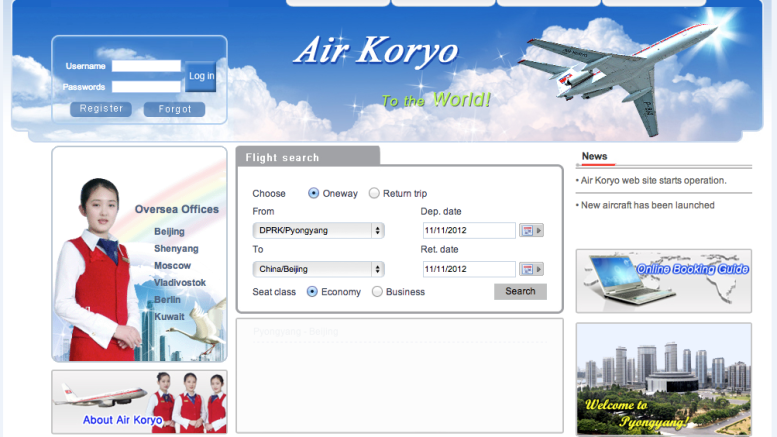The width and height of the screenshot is (777, 437).
Task: Click the Forgot password button
Action: coord(174,110)
